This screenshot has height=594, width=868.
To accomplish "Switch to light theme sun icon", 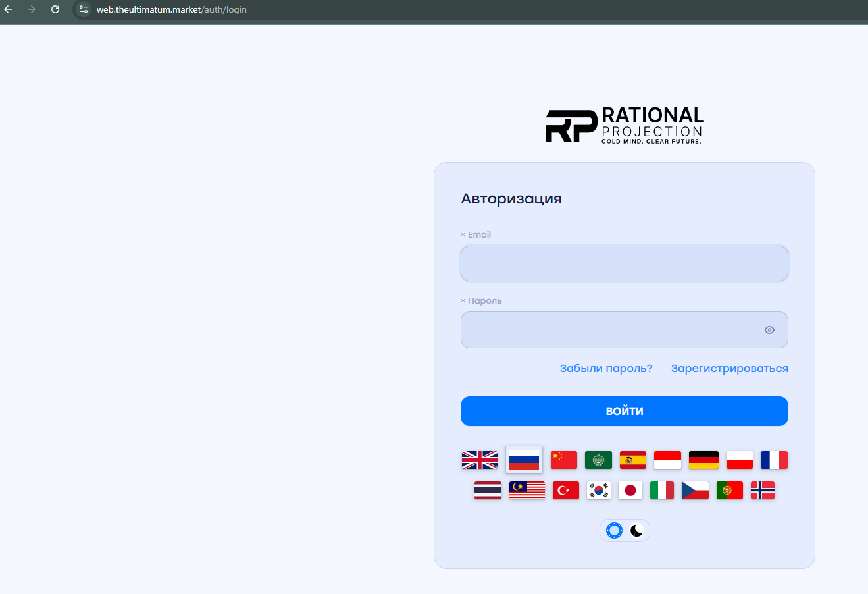I will pos(614,530).
